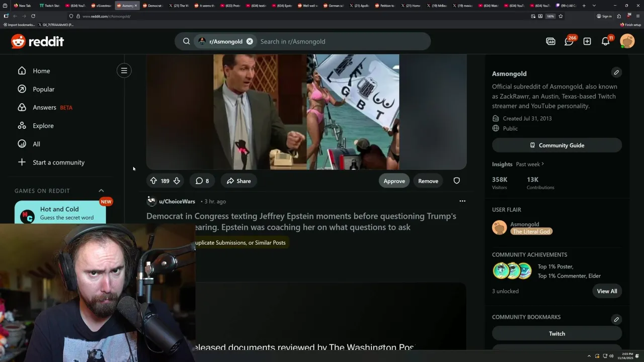Approve the meme post
The image size is (644, 362).
click(394, 181)
